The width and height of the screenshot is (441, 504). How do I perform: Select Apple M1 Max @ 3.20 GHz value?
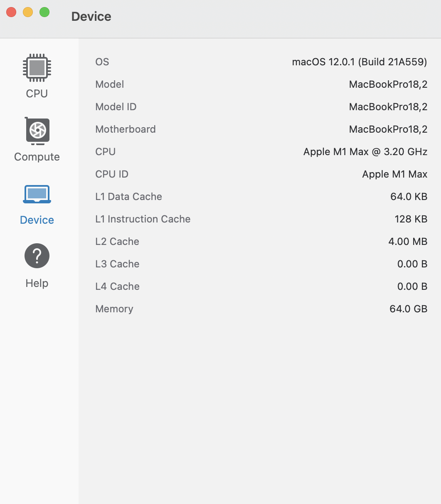tap(365, 152)
